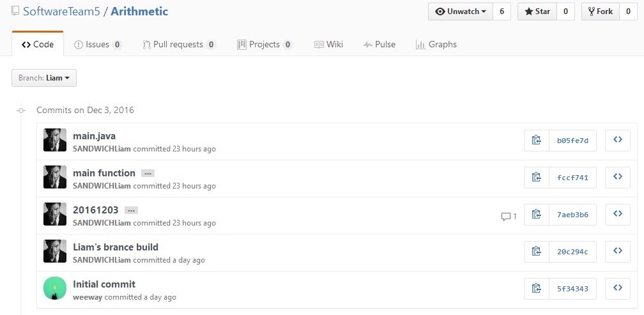Screen dimensions: 644x315
Task: Open the Wiki tab
Action: (x=328, y=44)
